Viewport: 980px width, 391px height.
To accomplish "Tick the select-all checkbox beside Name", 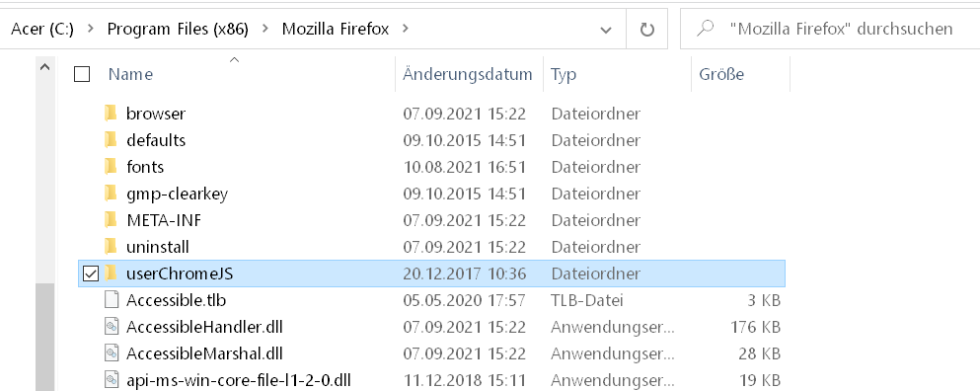I will point(82,74).
